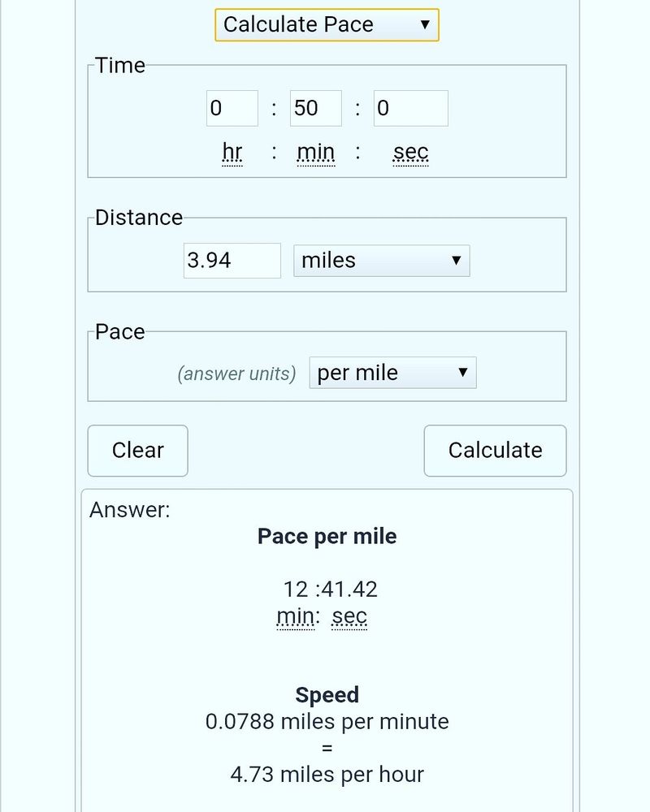
Task: Click the Pace per mile heading
Action: (327, 536)
